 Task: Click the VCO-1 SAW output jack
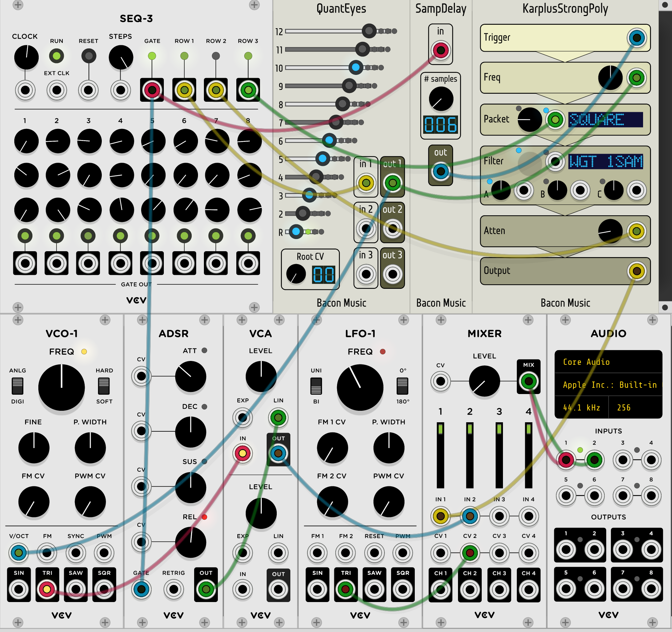point(76,589)
